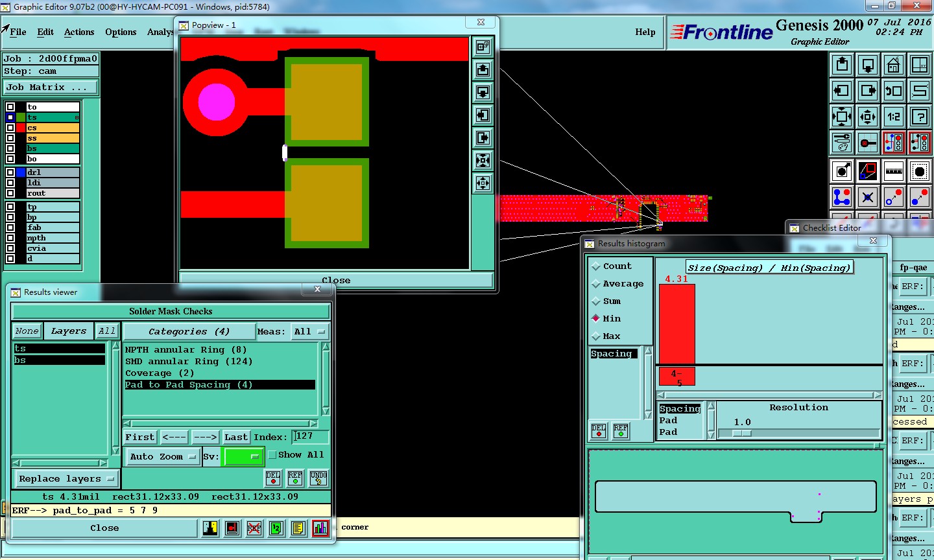Click the First button in Results viewer
This screenshot has width=934, height=560.
click(140, 437)
